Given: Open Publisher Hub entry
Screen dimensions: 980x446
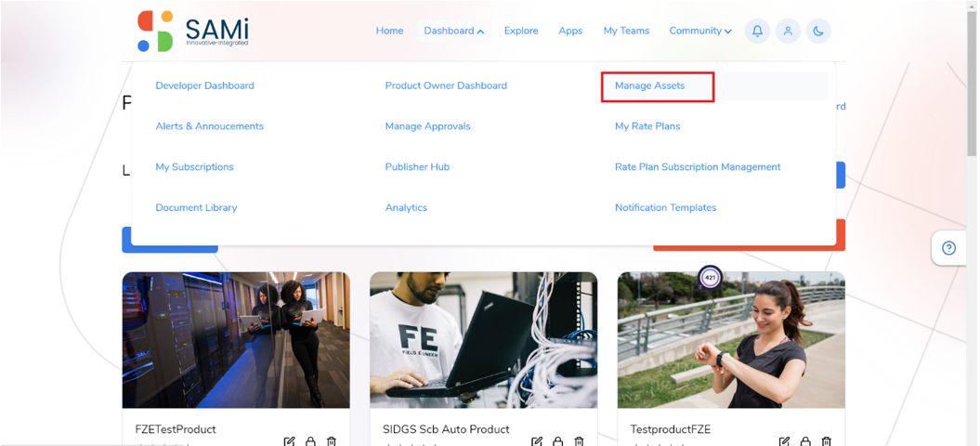Looking at the screenshot, I should pyautogui.click(x=417, y=167).
